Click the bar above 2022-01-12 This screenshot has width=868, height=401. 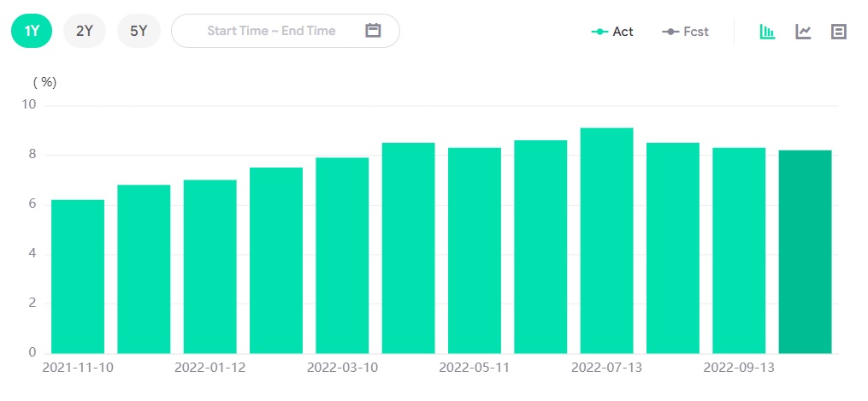[x=210, y=266]
